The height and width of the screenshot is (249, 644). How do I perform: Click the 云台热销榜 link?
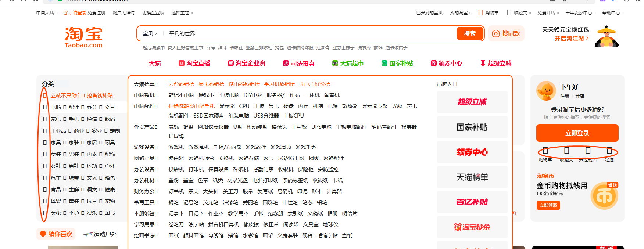pos(181,84)
